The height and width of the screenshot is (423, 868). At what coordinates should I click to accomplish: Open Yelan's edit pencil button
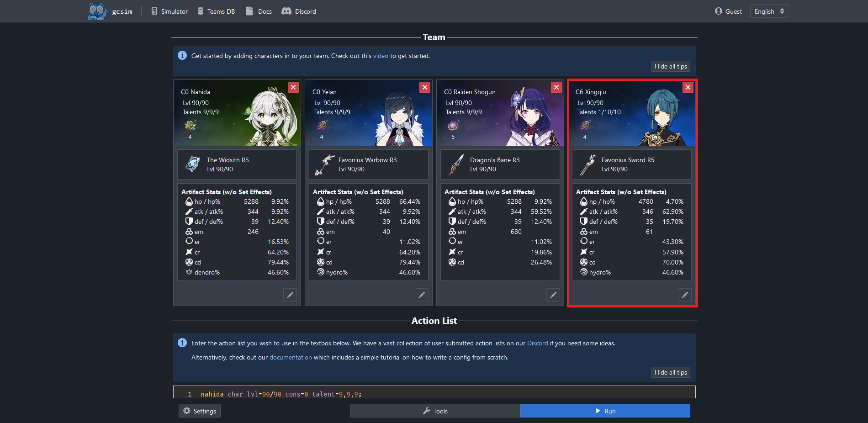[422, 295]
